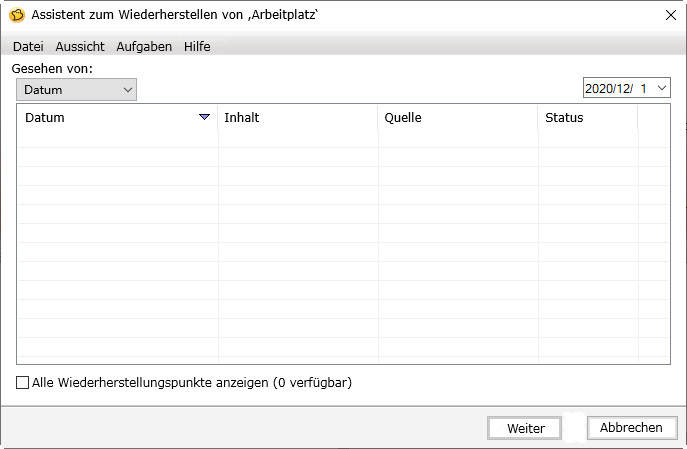Enable Alle Wiederherstellungspunkte anzeigen checkbox
Image resolution: width=687 pixels, height=449 pixels.
[23, 382]
